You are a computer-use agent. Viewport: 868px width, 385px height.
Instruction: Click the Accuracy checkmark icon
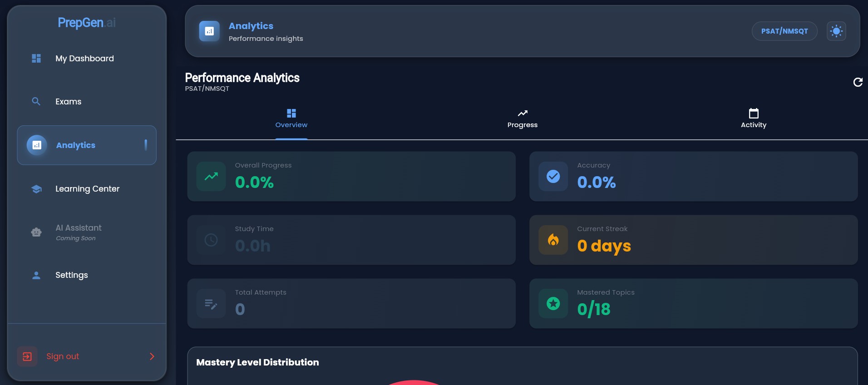coord(553,177)
